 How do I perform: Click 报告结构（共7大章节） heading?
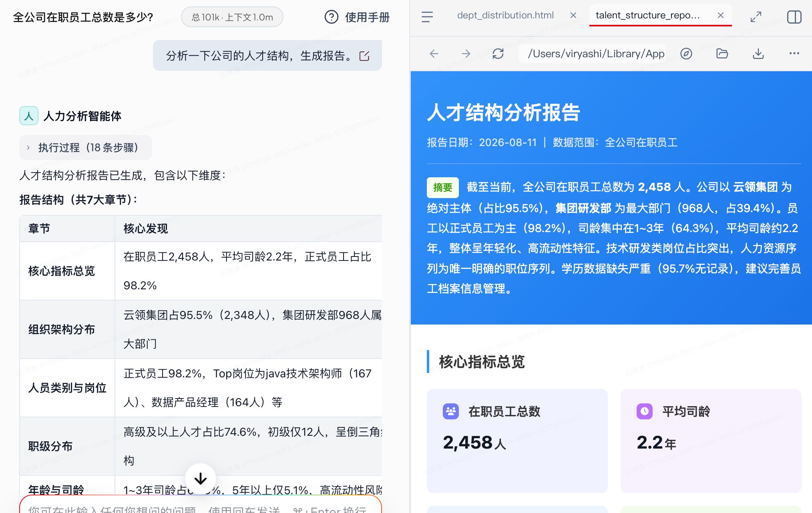(78, 200)
